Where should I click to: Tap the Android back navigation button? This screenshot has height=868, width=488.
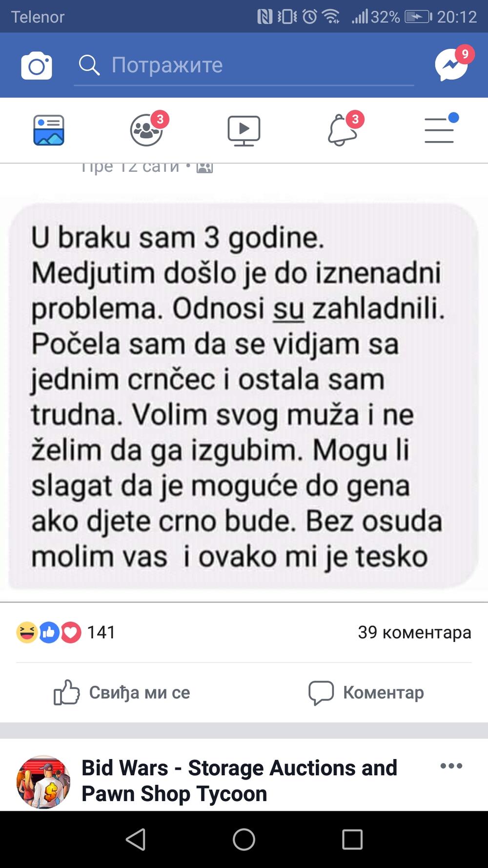[x=135, y=840]
